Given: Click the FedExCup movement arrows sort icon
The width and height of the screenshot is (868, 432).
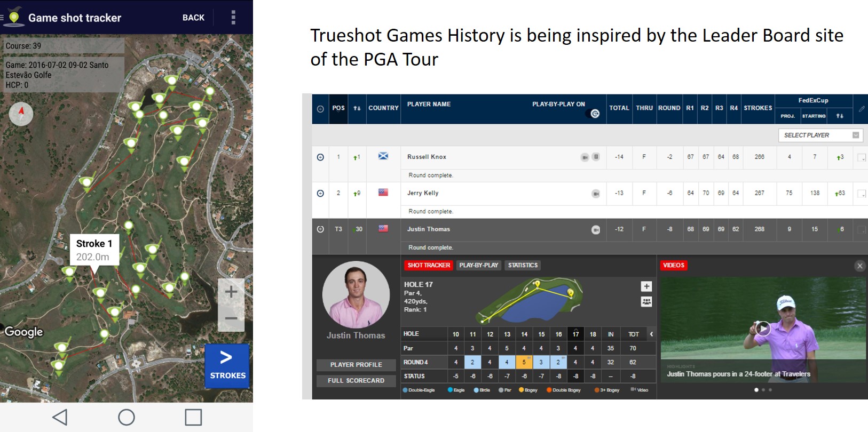Looking at the screenshot, I should point(840,116).
